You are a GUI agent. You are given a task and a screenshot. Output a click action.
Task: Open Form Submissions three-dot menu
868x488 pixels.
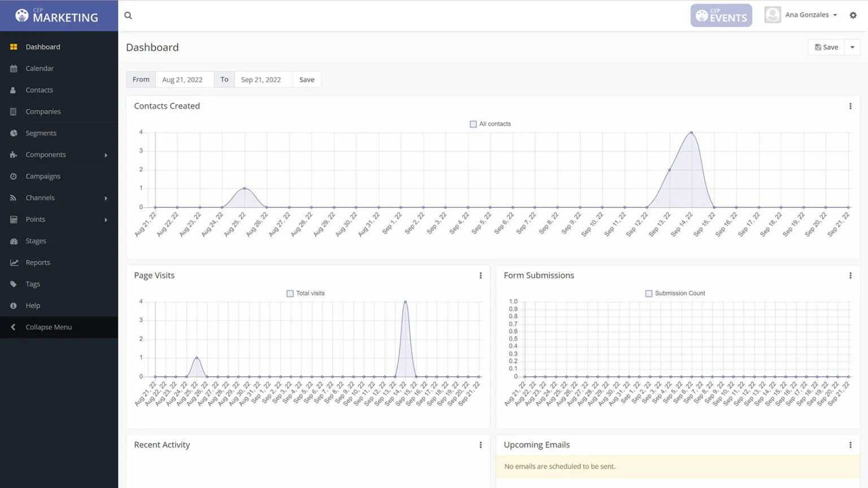click(x=850, y=276)
